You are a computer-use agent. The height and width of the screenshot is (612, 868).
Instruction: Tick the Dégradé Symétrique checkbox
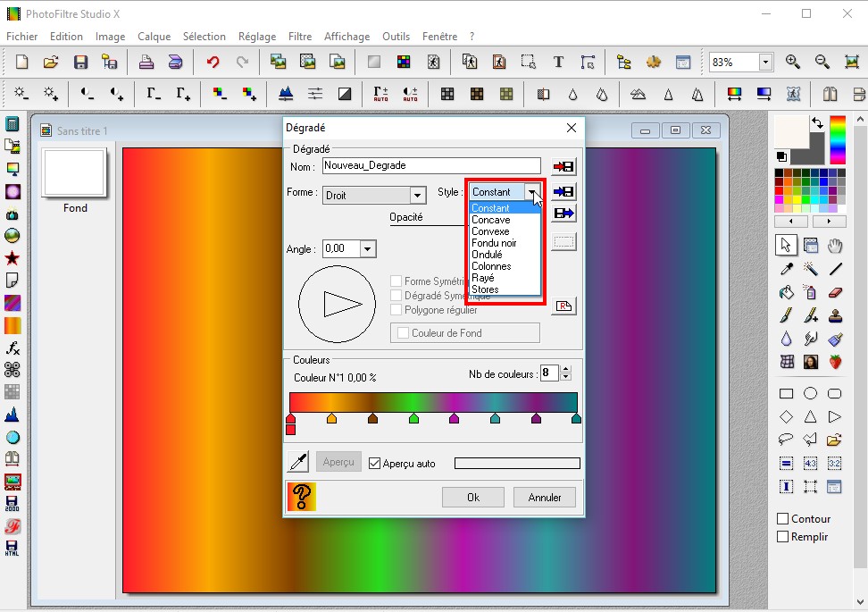(x=396, y=296)
